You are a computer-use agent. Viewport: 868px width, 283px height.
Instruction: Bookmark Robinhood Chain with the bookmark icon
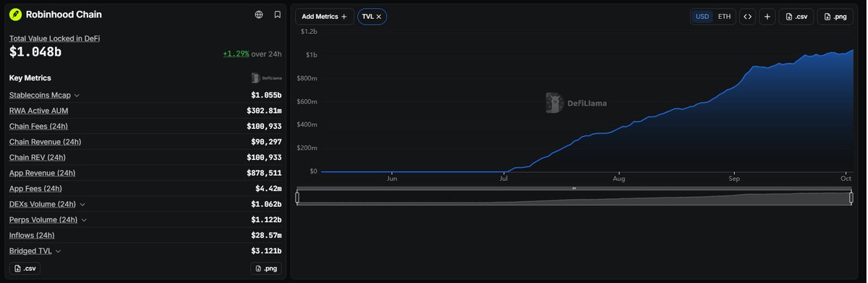tap(277, 14)
